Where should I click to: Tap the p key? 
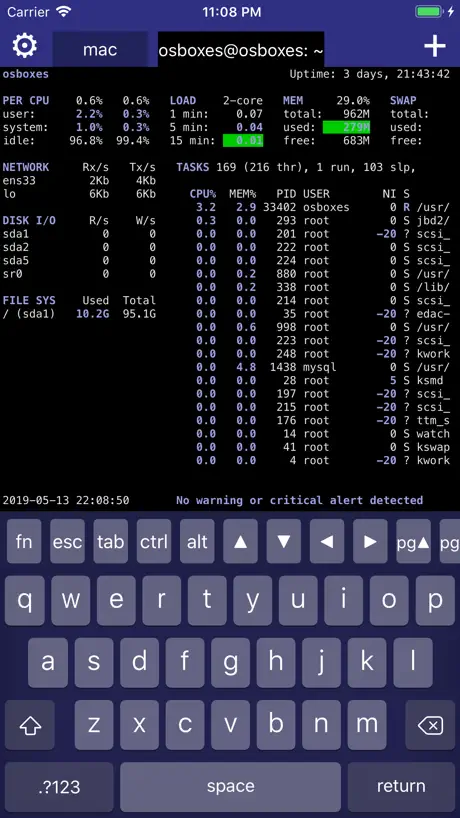click(435, 601)
